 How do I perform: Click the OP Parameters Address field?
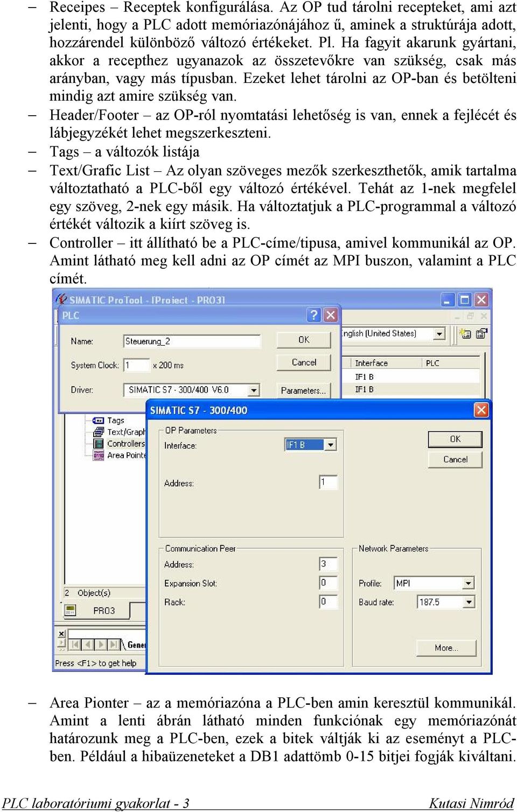(329, 482)
